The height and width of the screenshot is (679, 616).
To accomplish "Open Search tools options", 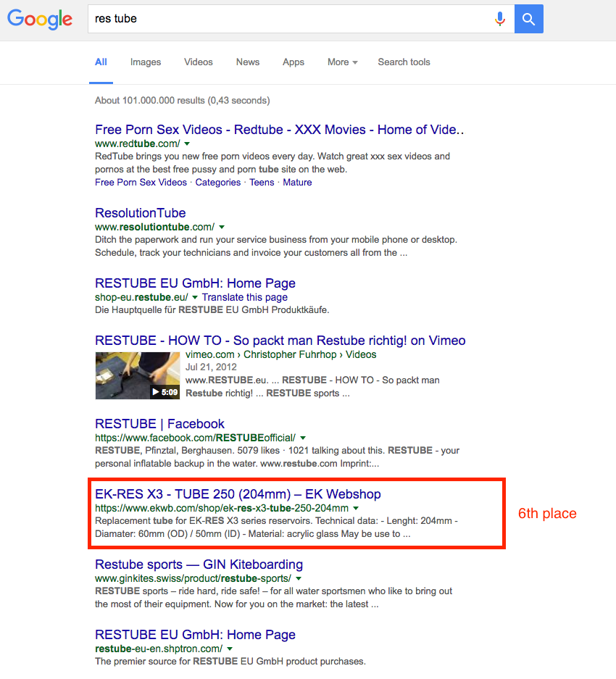I will click(x=404, y=62).
